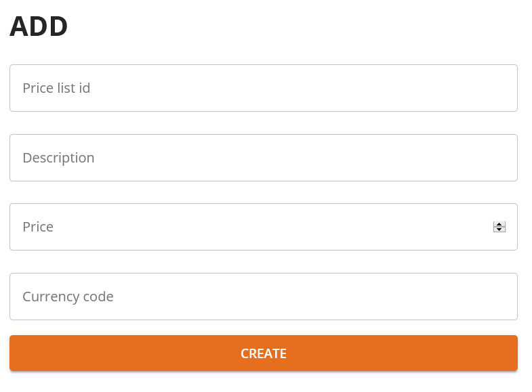
Task: Select the Price number field
Action: (x=251, y=227)
